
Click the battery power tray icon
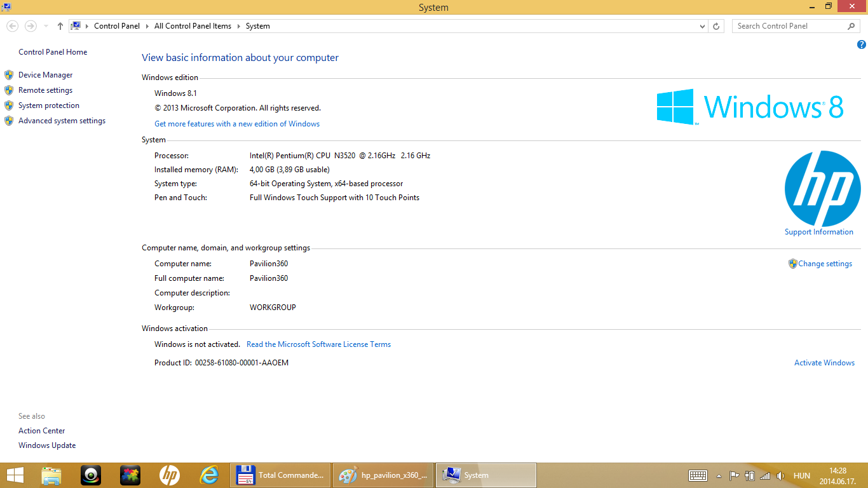[750, 475]
